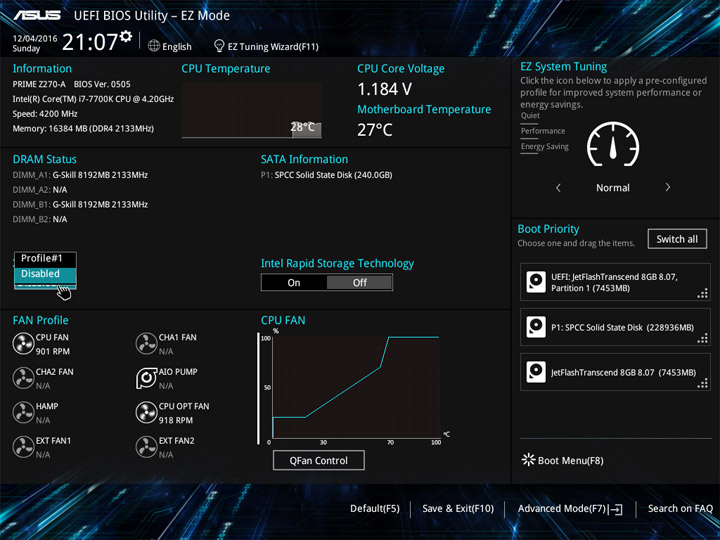This screenshot has width=720, height=540.
Task: Click the right arrow beside Normal
Action: 668,187
